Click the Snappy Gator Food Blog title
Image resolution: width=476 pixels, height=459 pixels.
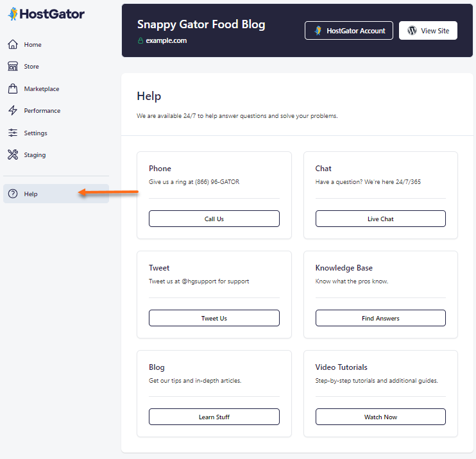pyautogui.click(x=201, y=24)
